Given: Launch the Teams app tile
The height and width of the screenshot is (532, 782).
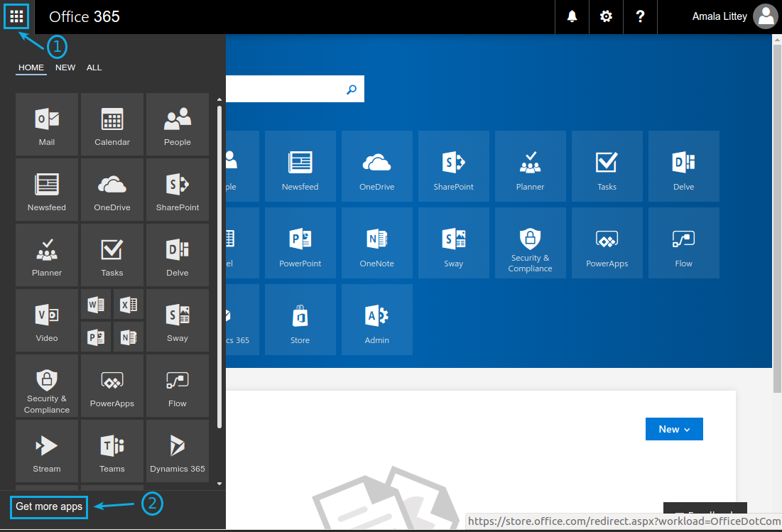Looking at the screenshot, I should [x=112, y=451].
